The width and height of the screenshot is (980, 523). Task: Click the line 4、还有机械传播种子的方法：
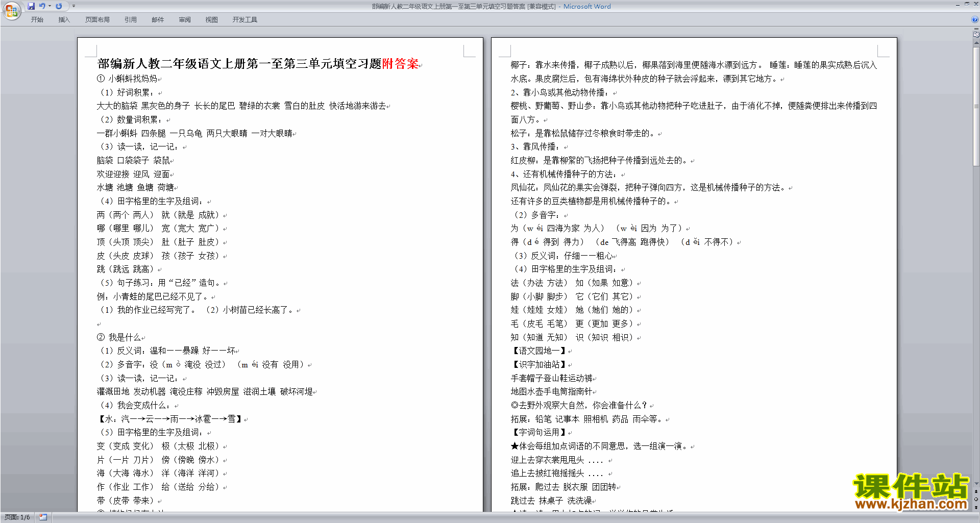coord(563,174)
